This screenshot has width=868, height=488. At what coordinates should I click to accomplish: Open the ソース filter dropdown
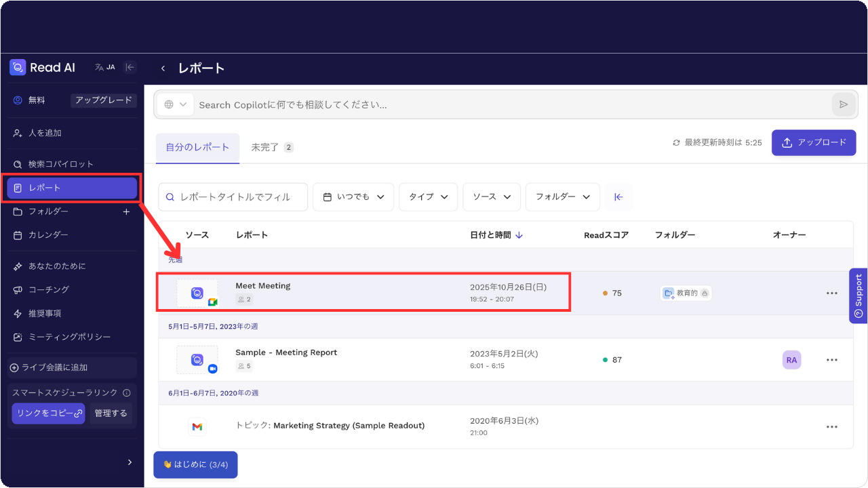click(x=492, y=197)
